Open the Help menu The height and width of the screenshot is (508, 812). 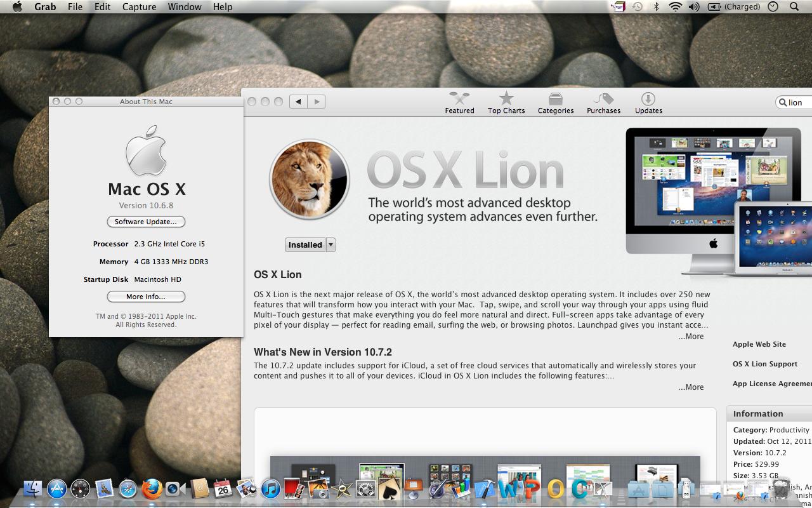pos(223,7)
